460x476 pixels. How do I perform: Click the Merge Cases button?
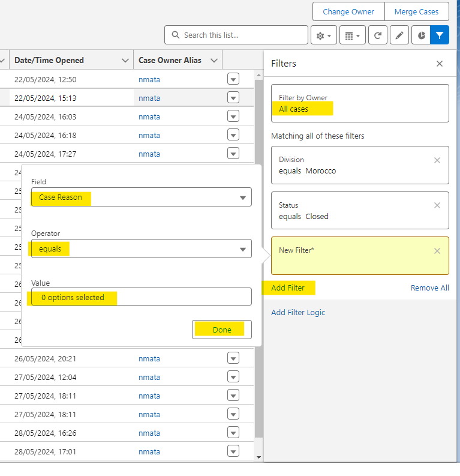416,12
